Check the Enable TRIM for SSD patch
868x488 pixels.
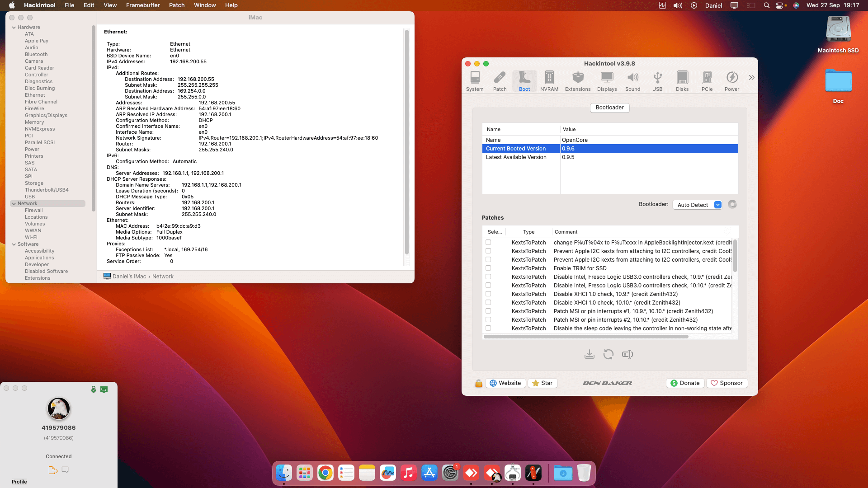(488, 268)
